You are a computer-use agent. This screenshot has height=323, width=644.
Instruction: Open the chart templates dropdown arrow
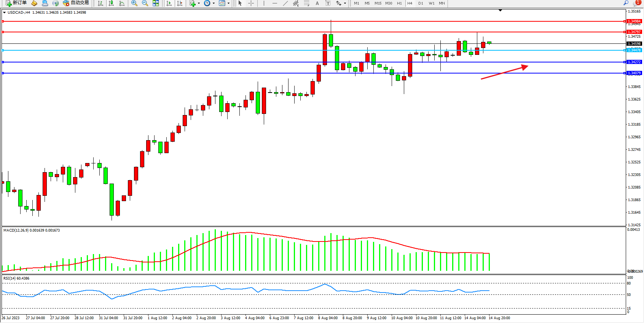[228, 3]
